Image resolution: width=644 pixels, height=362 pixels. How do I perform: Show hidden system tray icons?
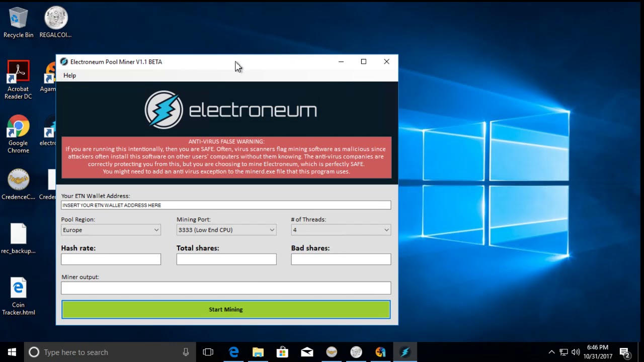tap(551, 352)
